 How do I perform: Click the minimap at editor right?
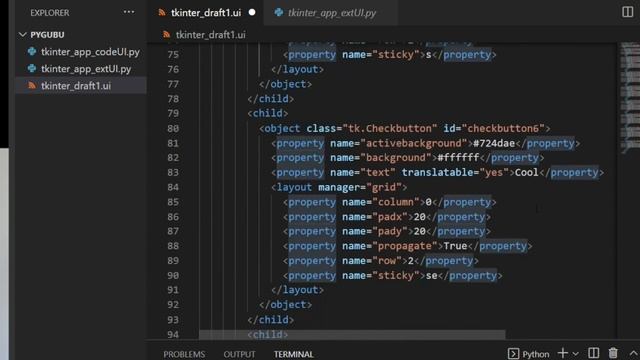point(630,98)
